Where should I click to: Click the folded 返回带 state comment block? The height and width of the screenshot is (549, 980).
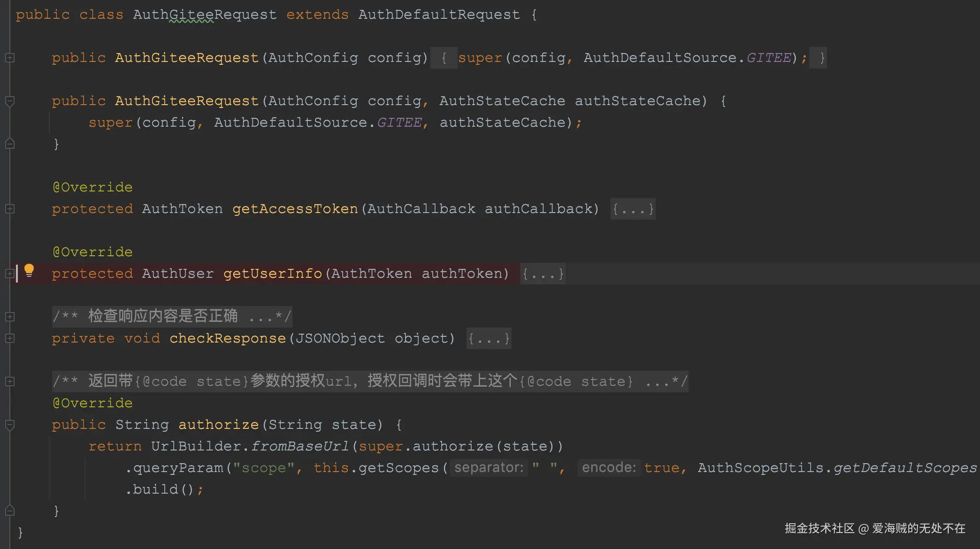coord(370,381)
